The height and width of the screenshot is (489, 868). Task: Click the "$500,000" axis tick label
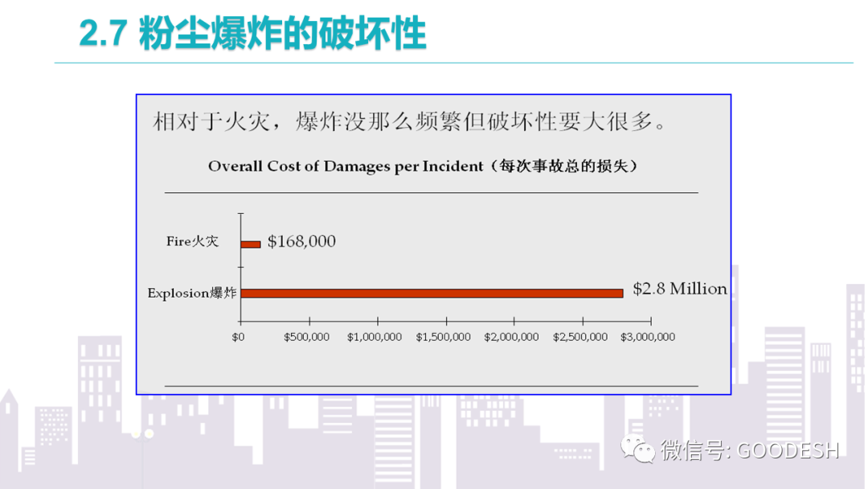pos(307,337)
